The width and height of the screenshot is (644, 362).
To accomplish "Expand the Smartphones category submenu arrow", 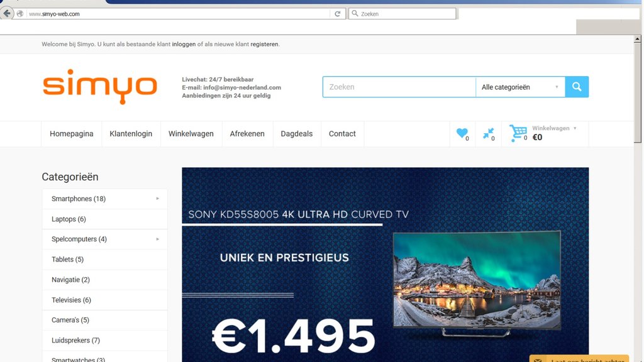I will click(x=157, y=199).
